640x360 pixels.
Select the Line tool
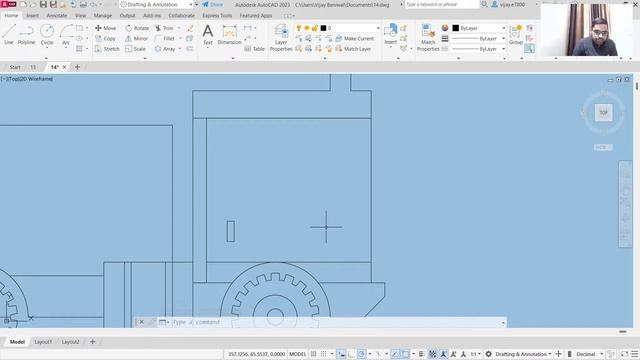pos(9,34)
